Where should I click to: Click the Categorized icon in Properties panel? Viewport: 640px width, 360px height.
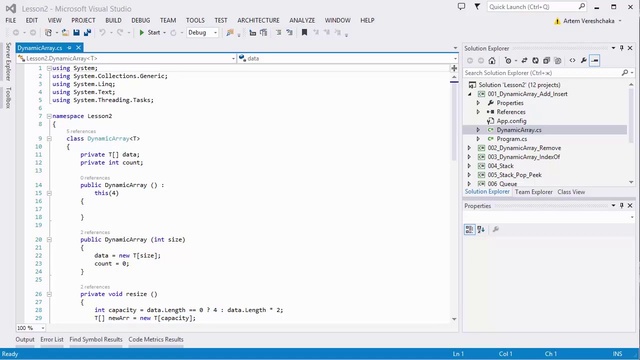point(469,229)
